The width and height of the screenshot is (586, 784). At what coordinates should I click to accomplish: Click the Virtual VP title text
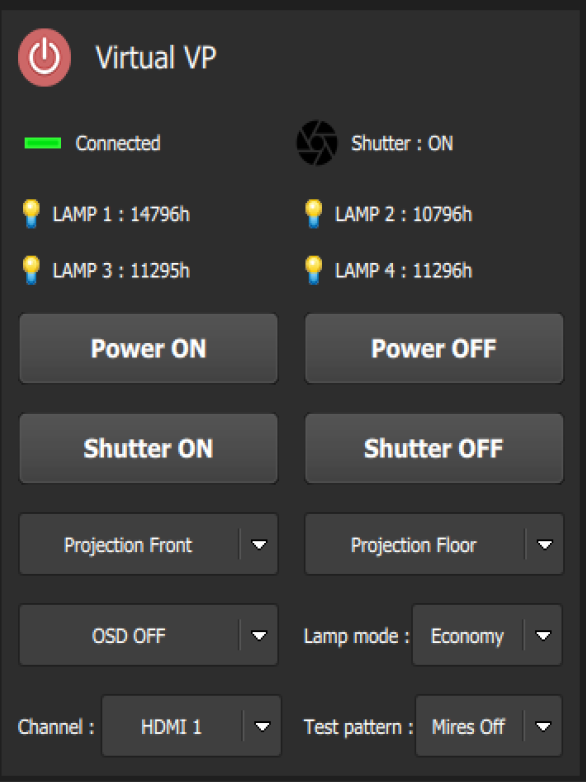tap(156, 58)
